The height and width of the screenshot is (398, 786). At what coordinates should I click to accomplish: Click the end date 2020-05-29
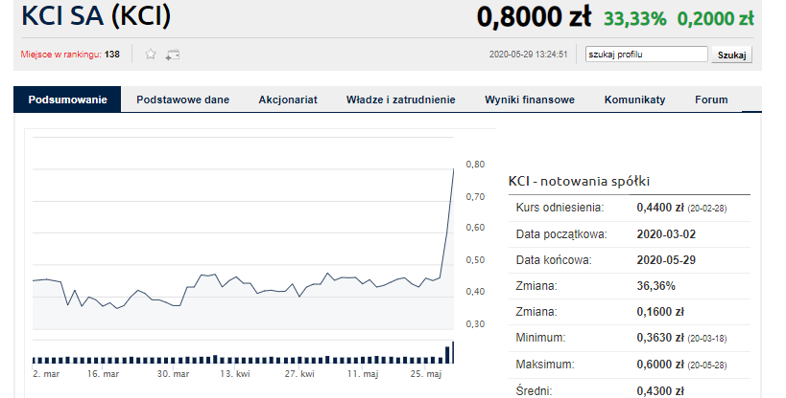pos(666,260)
